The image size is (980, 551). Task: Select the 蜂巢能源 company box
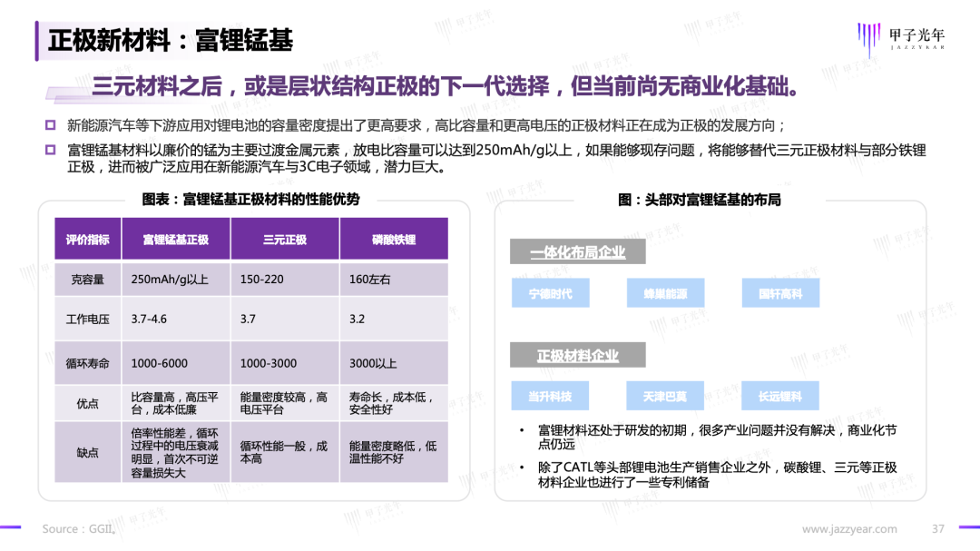pos(665,293)
